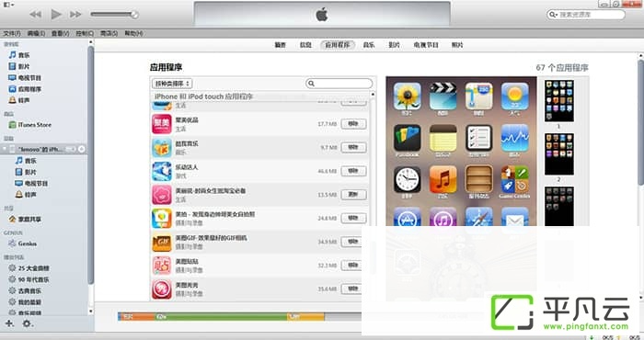
Task: Select the Passbook icon on home screen
Action: (x=407, y=138)
